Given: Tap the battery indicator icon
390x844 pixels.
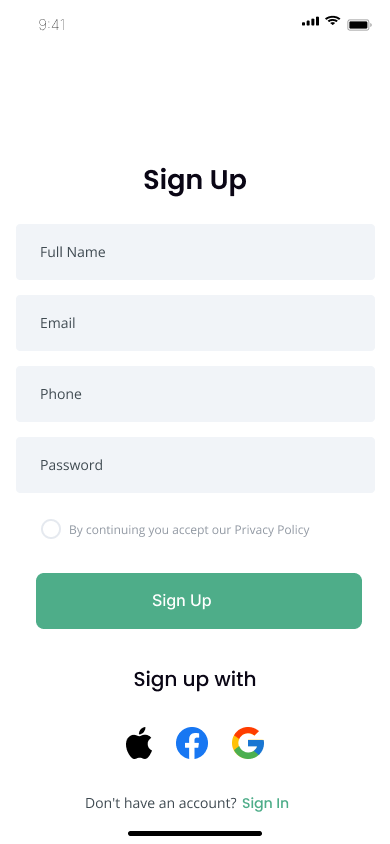Looking at the screenshot, I should coord(359,25).
